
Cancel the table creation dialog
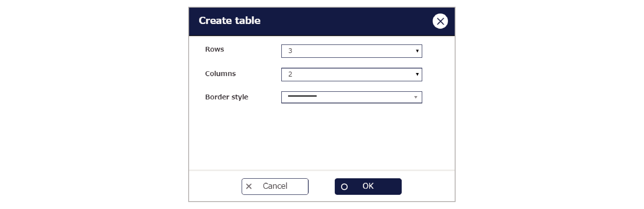(x=275, y=186)
